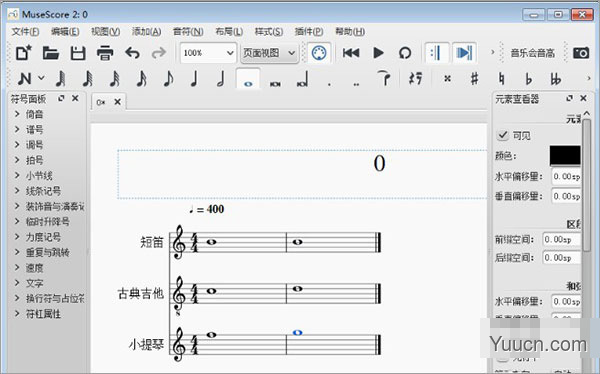Open the 样式(S) menu
Viewport: 600px width, 374px height.
(x=269, y=31)
